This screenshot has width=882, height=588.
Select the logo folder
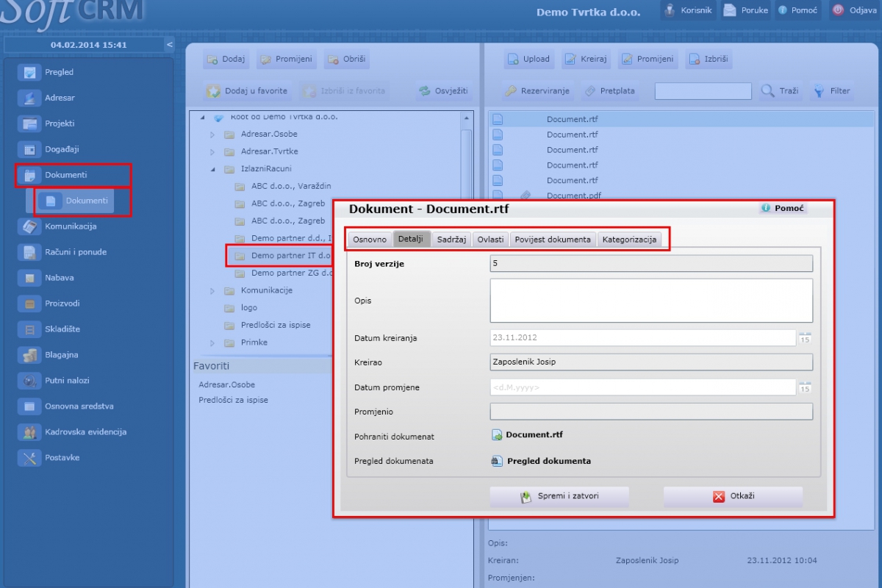click(x=249, y=308)
